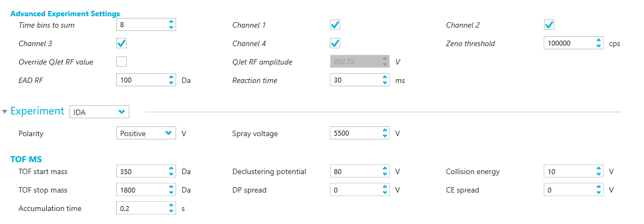This screenshot has height=224, width=644.
Task: Increase the EAD RF value
Action: (171, 78)
